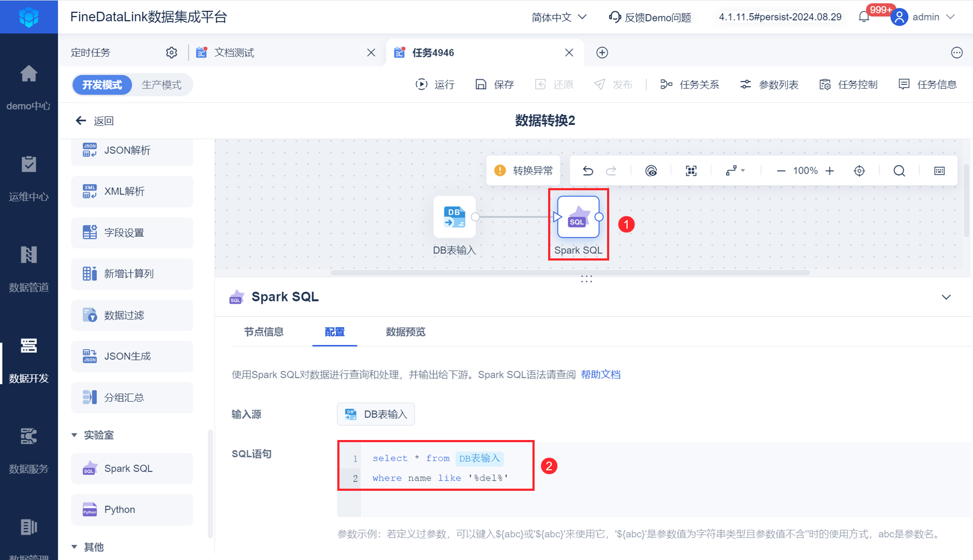Image resolution: width=973 pixels, height=560 pixels.
Task: Open the 数据预览 tab
Action: pyautogui.click(x=405, y=332)
